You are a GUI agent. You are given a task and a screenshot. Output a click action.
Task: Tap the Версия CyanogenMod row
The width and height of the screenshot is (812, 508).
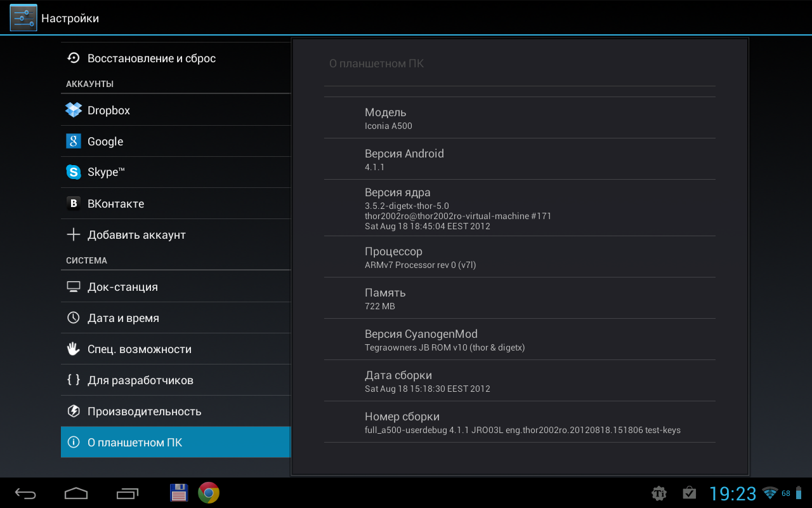[520, 340]
